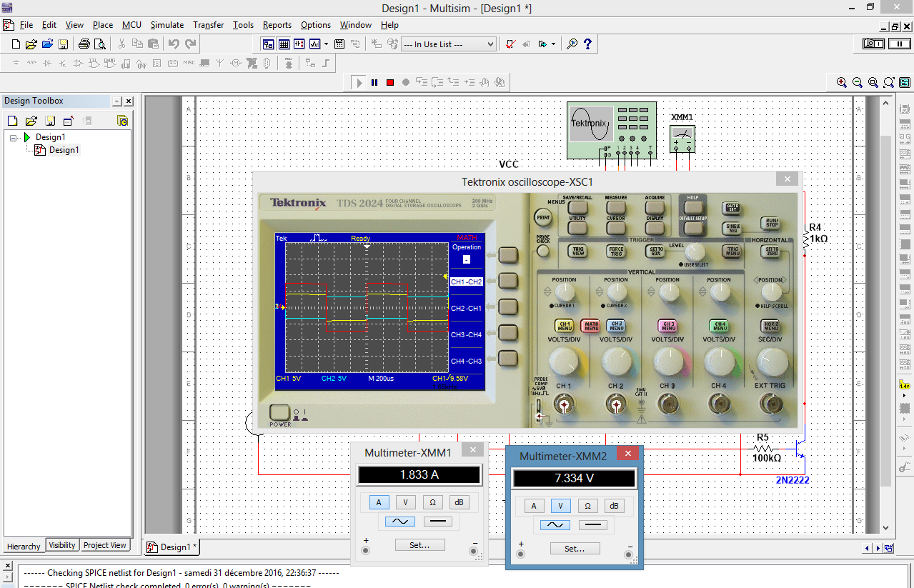Pause the running simulation
The image size is (914, 588).
[x=374, y=82]
